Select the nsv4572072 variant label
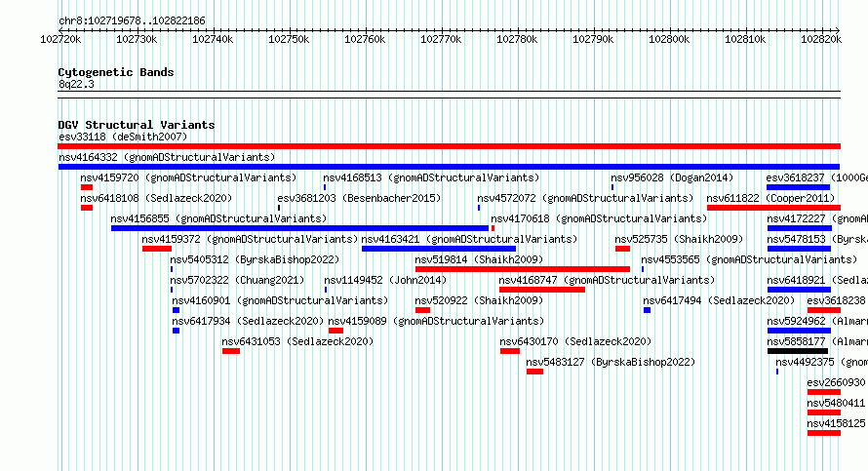 (x=586, y=198)
